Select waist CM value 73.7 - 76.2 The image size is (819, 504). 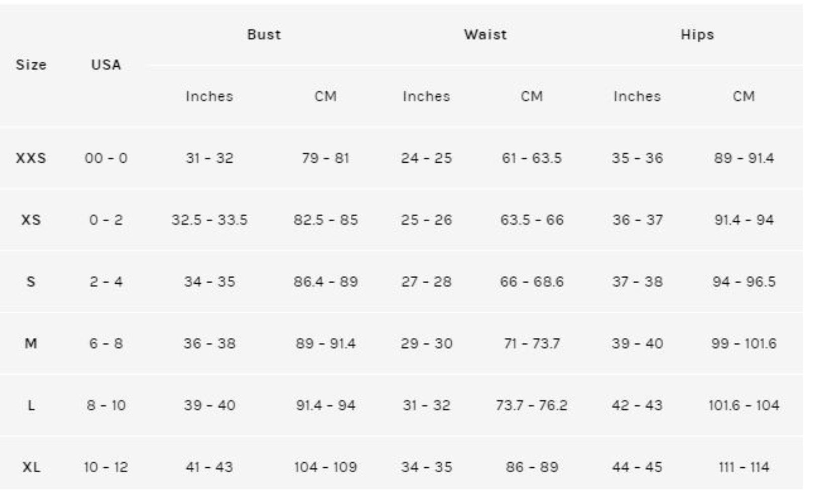pyautogui.click(x=532, y=405)
